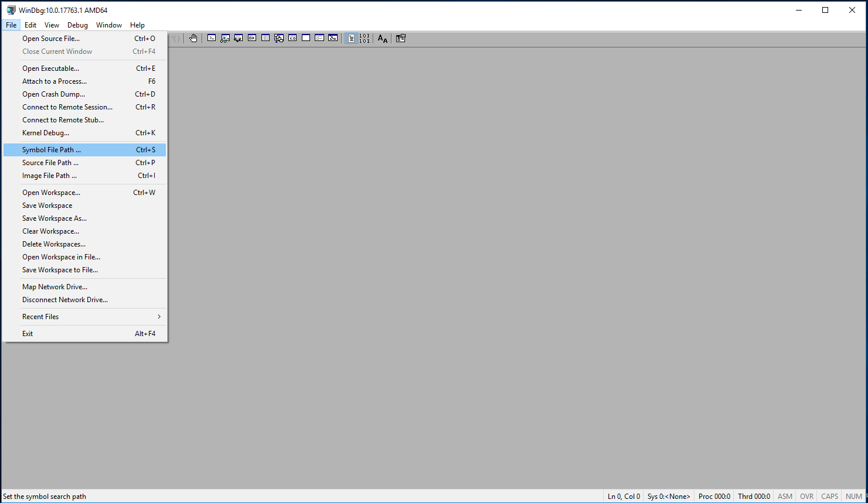Image resolution: width=868 pixels, height=503 pixels.
Task: Open the Watch window toolbar icon
Action: click(225, 39)
